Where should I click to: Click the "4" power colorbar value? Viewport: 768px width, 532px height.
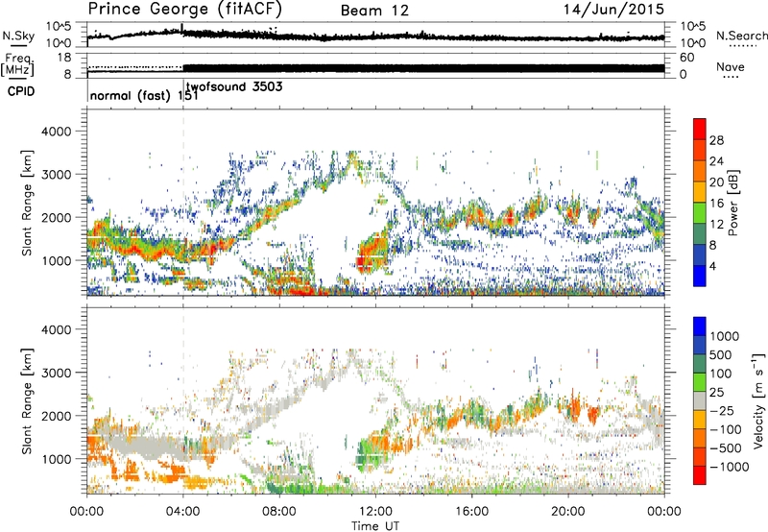712,267
